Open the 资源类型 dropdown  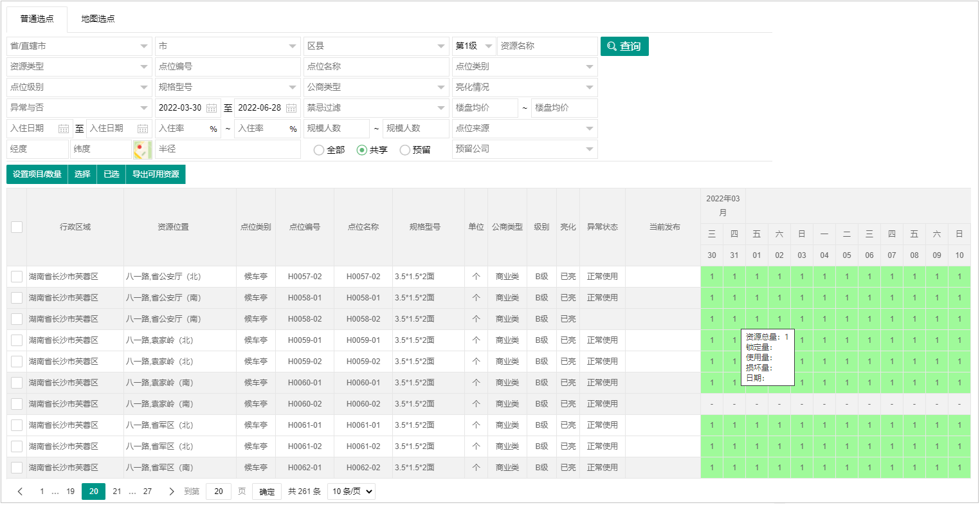[x=79, y=67]
